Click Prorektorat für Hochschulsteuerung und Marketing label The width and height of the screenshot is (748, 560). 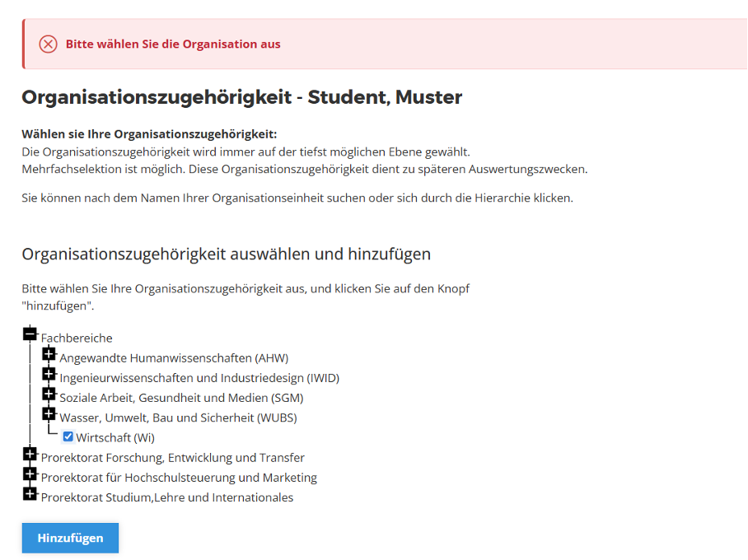coord(179,478)
